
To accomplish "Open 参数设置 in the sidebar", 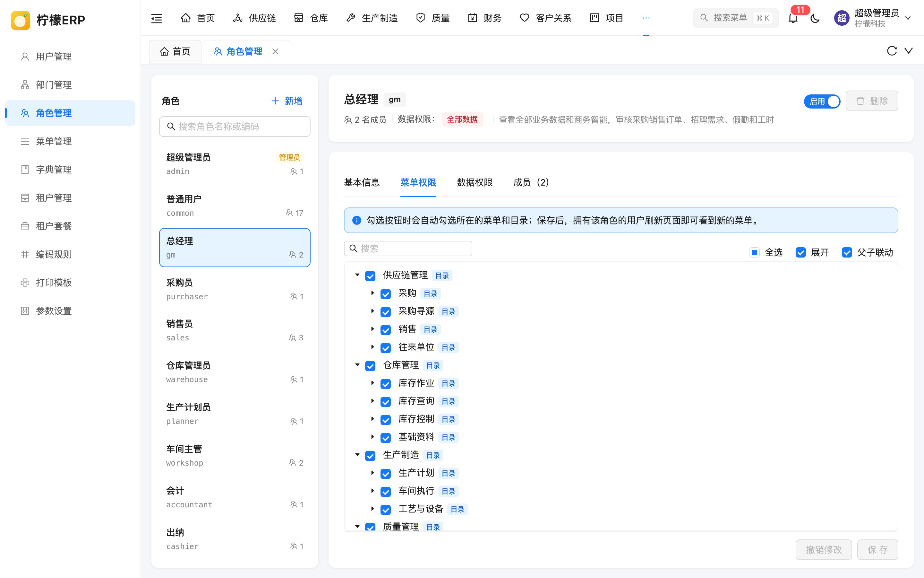I will (x=70, y=311).
